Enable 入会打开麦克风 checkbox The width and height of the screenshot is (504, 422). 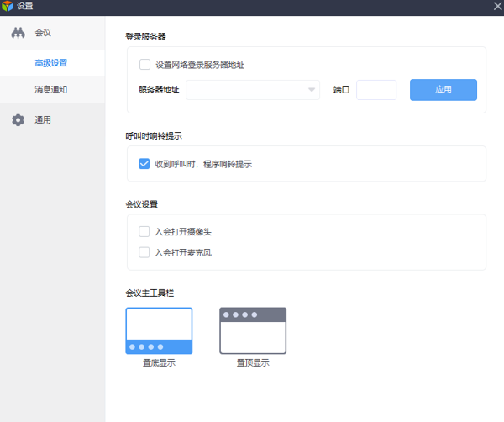144,252
